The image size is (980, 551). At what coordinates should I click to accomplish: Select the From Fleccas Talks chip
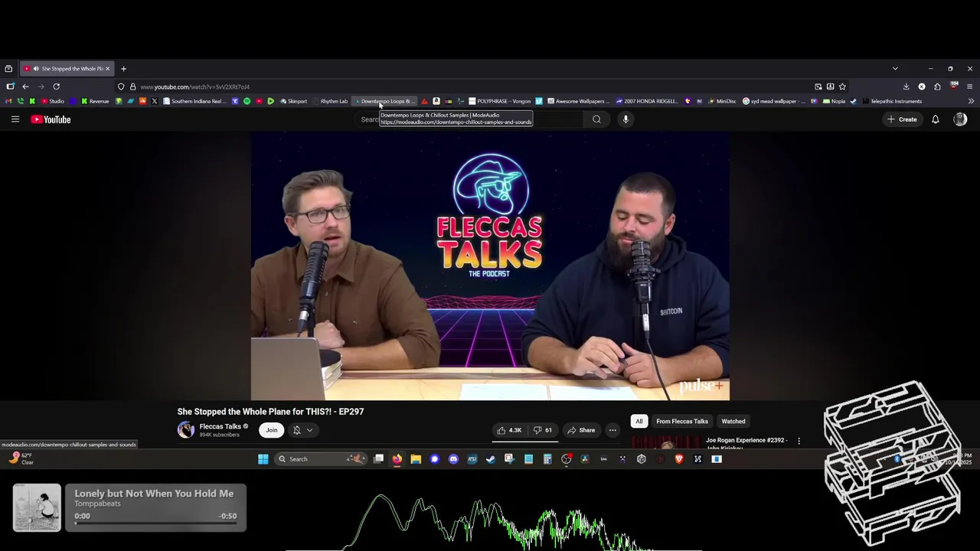click(681, 421)
